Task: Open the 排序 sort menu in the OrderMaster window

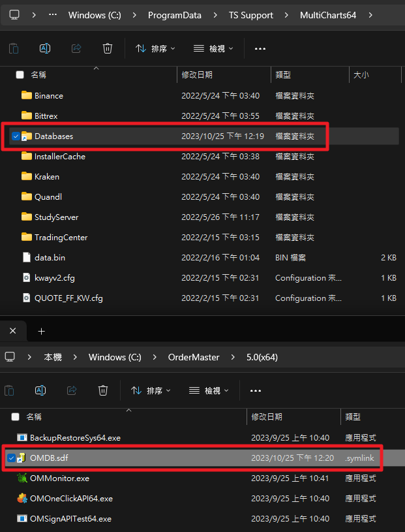Action: coord(151,390)
